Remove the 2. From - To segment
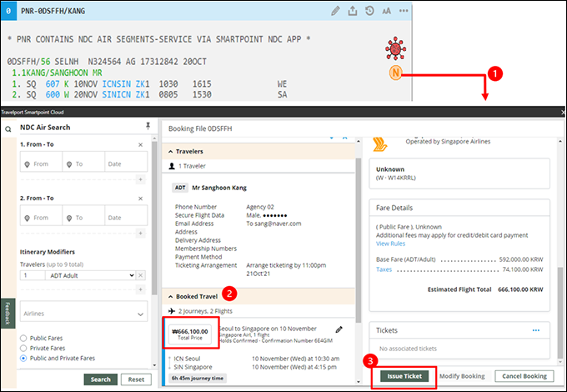The image size is (567, 392). [140, 199]
